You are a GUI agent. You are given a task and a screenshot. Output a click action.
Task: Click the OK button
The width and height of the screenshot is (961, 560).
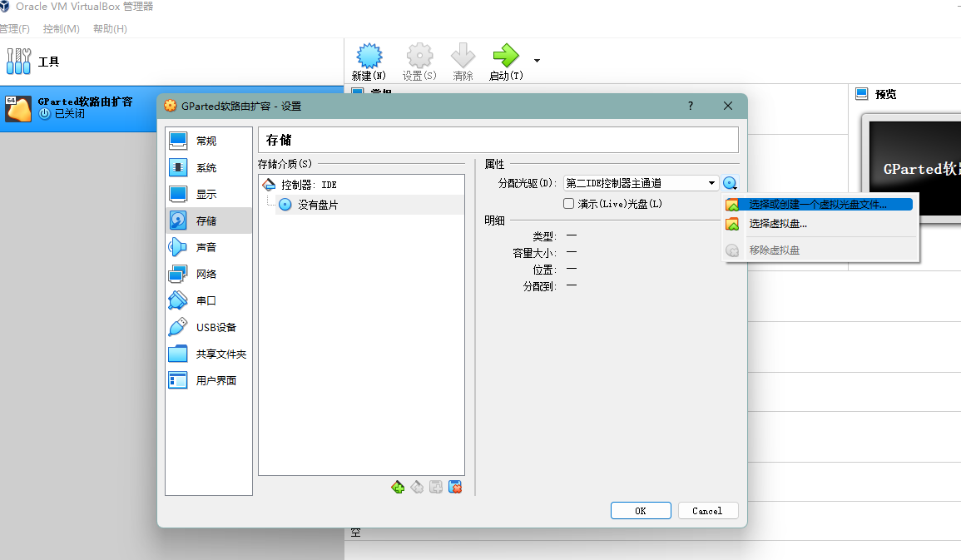(641, 511)
